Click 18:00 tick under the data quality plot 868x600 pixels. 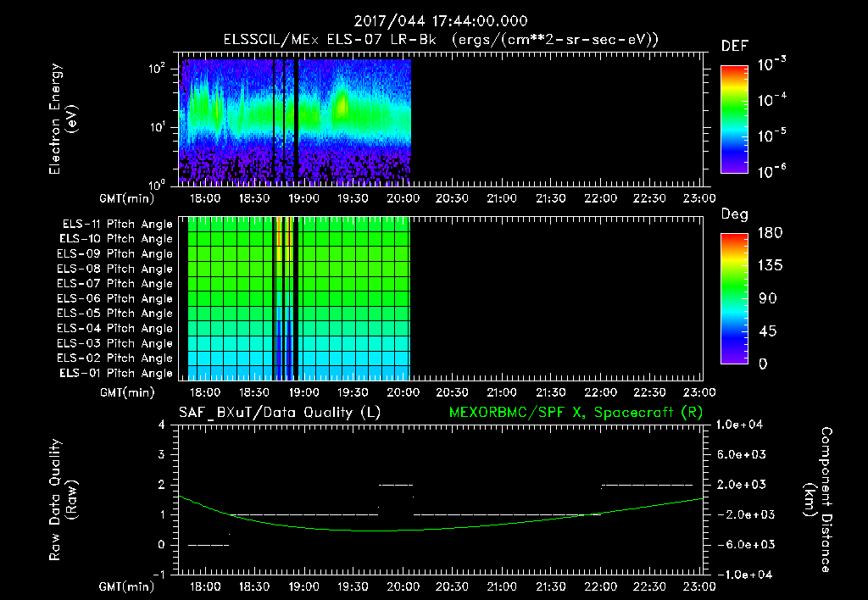tap(205, 586)
